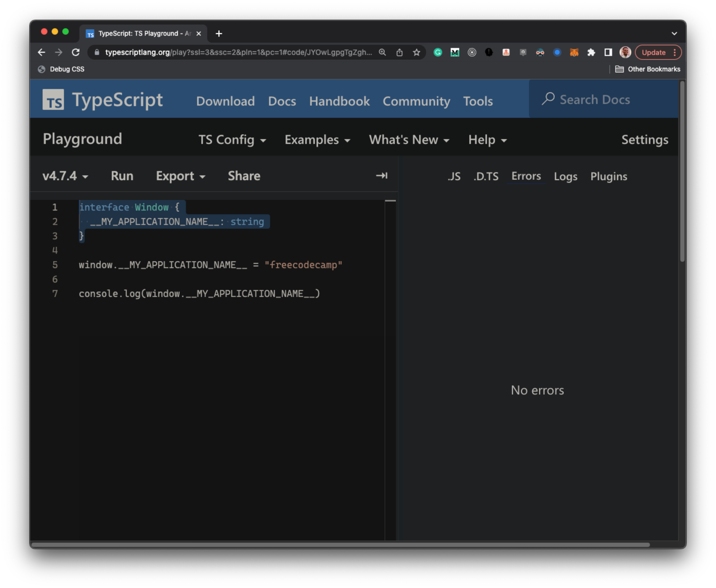
Task: Switch to the Logs tab
Action: (x=565, y=176)
